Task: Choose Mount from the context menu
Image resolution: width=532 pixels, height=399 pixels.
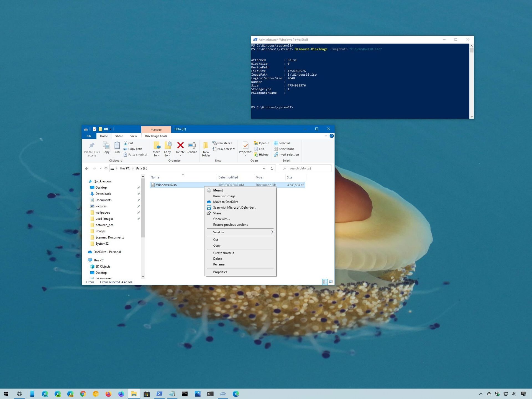Action: (218, 190)
